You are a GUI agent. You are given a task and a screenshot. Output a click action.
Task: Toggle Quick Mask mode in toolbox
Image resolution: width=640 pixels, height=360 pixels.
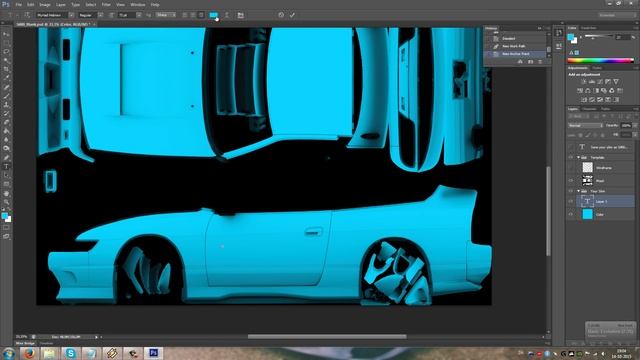(x=6, y=228)
